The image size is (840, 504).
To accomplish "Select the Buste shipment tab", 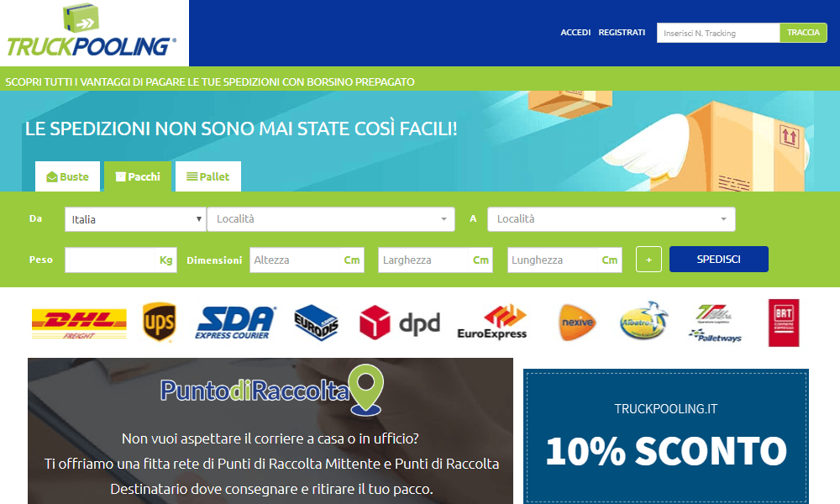I will [x=67, y=176].
